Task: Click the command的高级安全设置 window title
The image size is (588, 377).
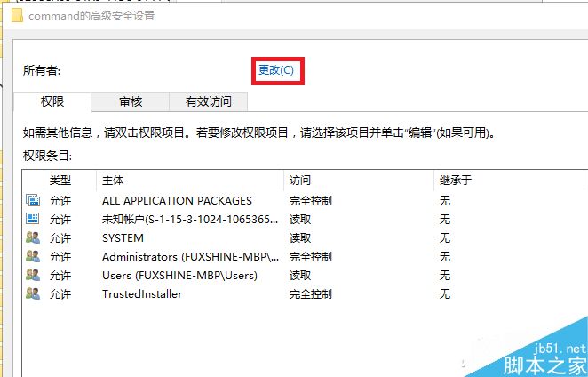Action: tap(91, 16)
